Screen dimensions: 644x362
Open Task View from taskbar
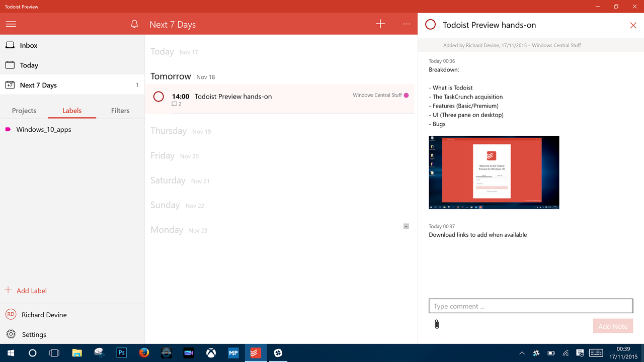click(54, 353)
